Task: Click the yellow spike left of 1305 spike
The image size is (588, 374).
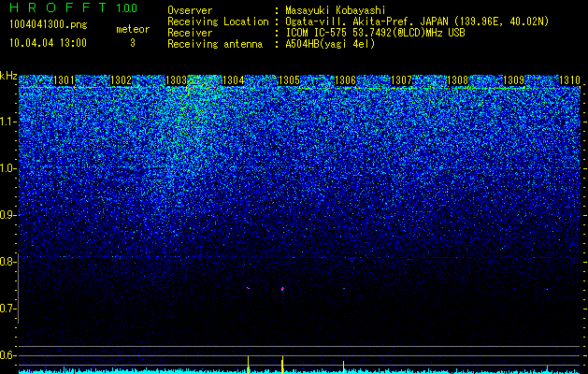Action: coord(248,365)
